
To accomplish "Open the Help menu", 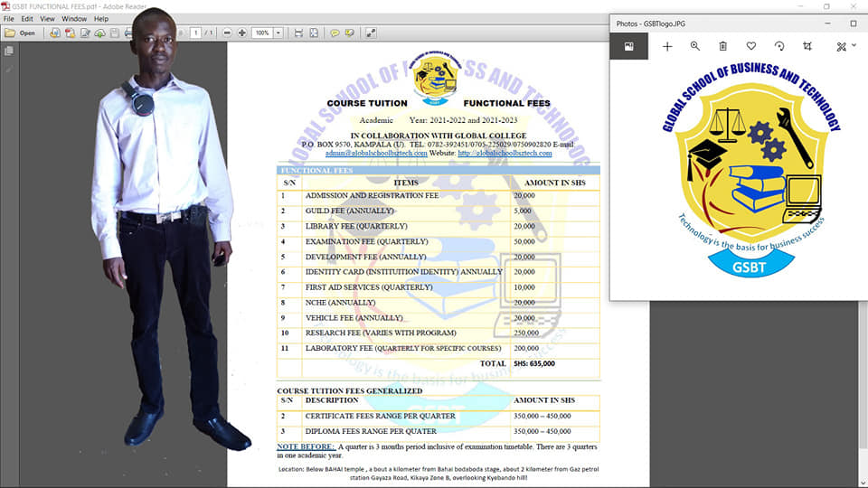I will pos(101,19).
